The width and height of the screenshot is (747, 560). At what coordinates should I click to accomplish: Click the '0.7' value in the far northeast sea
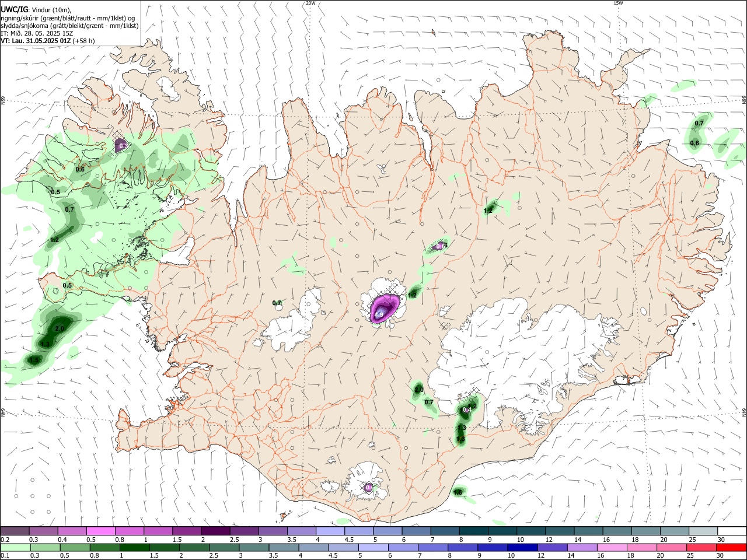click(699, 124)
